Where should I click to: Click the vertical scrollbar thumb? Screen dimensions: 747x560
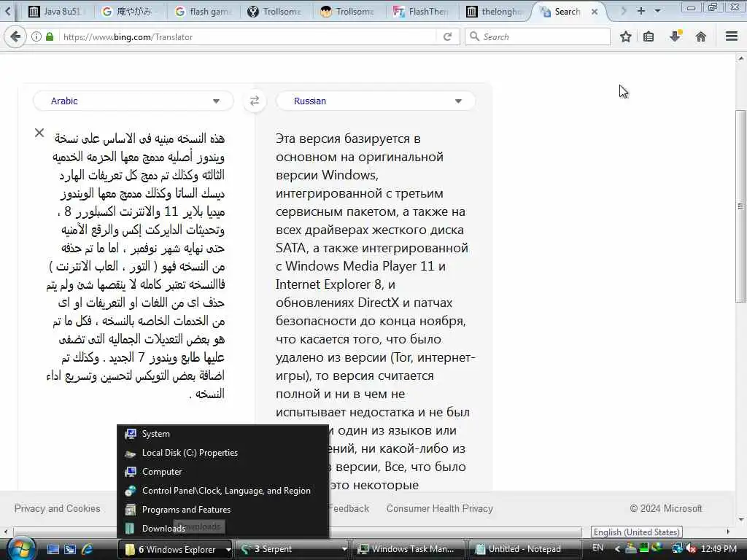[740, 206]
